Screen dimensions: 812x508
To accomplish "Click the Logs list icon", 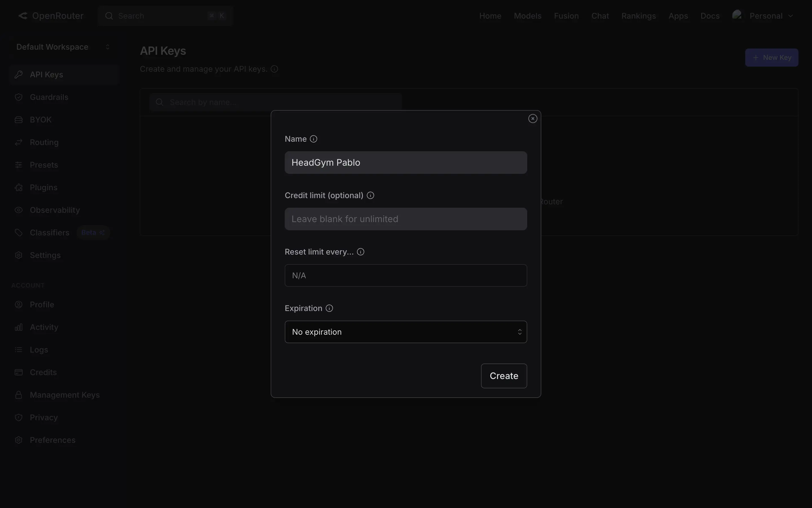I will pos(19,350).
